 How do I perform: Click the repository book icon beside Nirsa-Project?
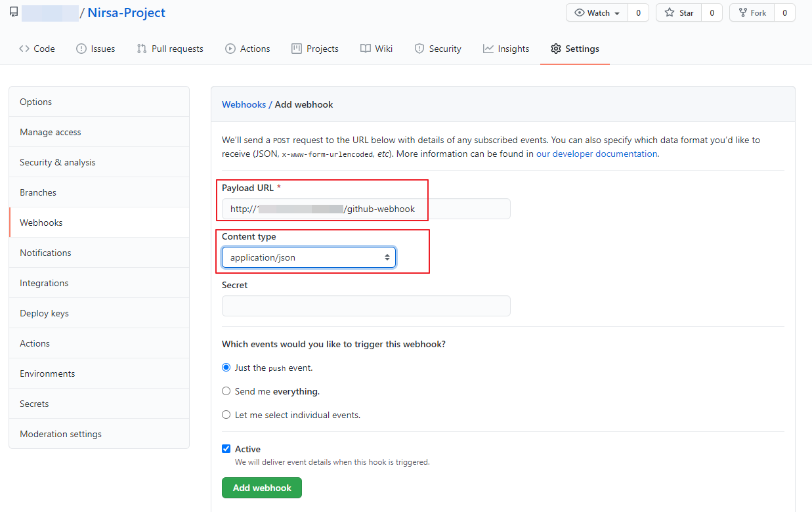pos(13,12)
